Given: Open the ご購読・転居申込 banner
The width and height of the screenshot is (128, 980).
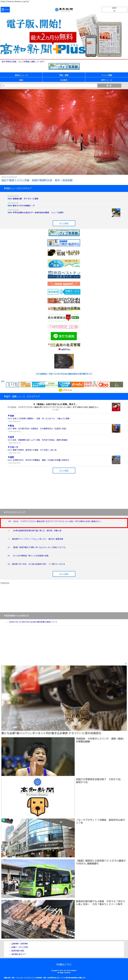Looking at the screenshot, I should [64, 243].
